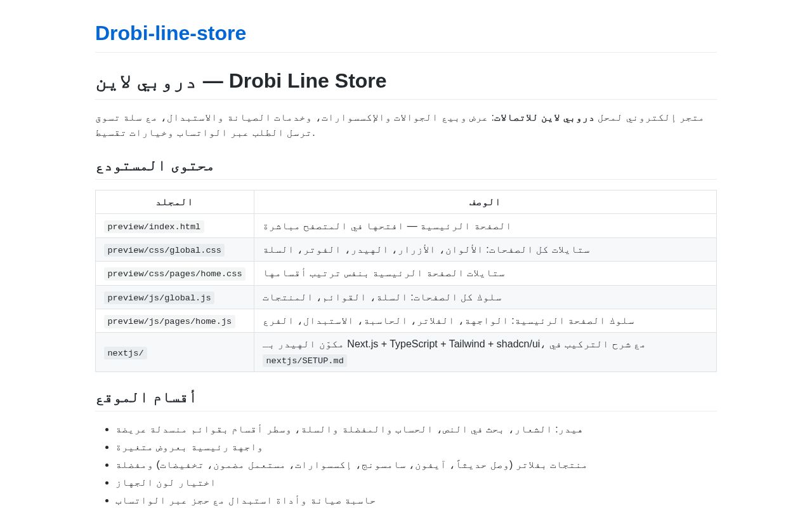The image size is (812, 508).
Task: Select the preview/css/pages/home.css code cell
Action: point(175,274)
